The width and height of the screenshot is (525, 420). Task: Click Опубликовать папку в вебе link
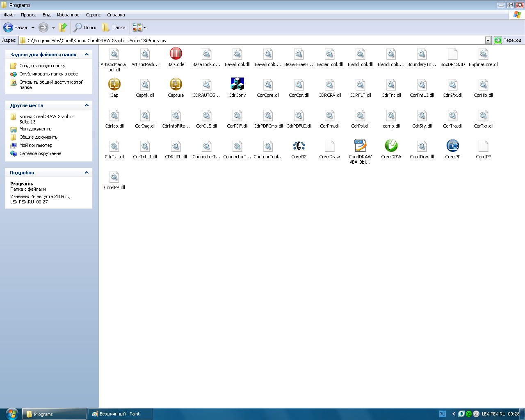click(x=48, y=74)
